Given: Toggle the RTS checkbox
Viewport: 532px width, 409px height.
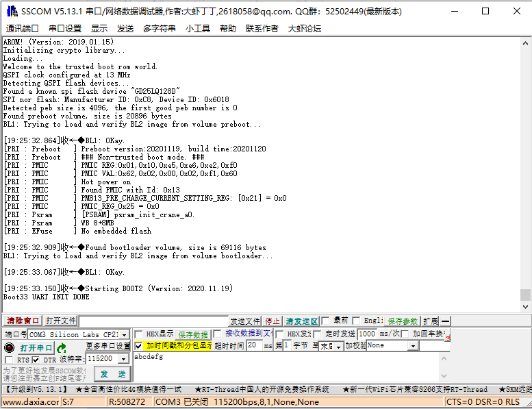Looking at the screenshot, I should tap(9, 360).
